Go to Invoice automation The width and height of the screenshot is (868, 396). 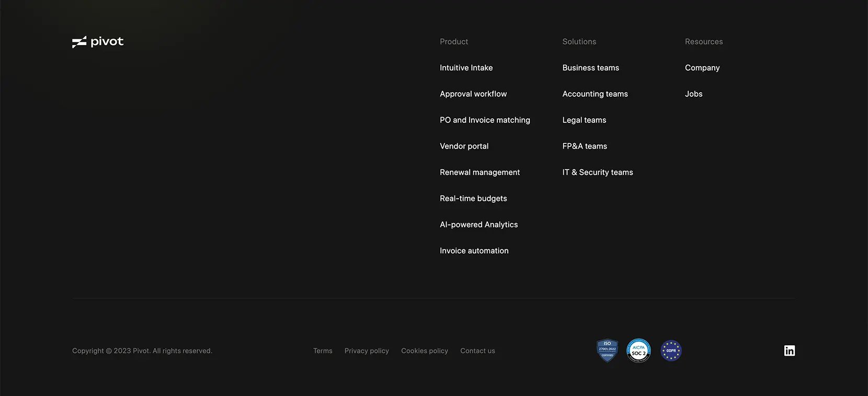474,251
